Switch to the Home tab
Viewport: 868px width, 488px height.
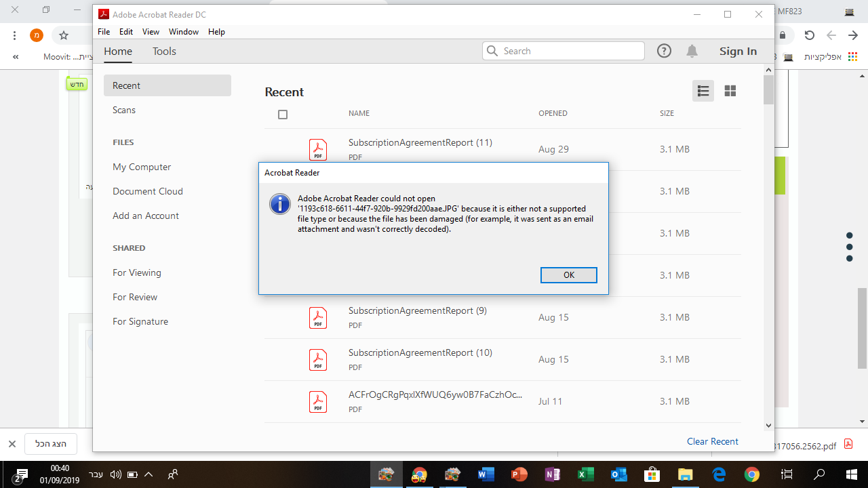tap(118, 52)
